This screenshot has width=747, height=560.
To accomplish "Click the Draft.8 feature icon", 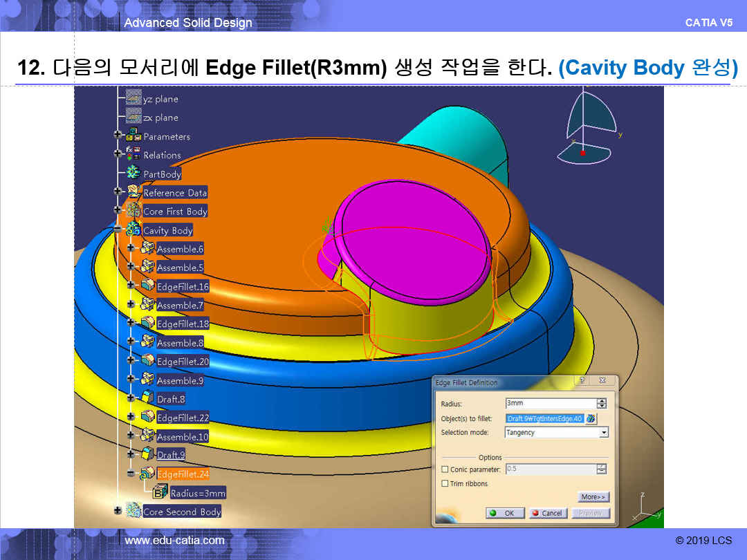I will [x=147, y=398].
